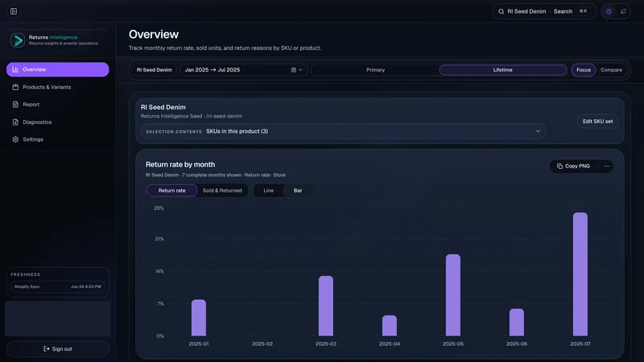Click the 2025-07 bar in chart

tap(580, 274)
